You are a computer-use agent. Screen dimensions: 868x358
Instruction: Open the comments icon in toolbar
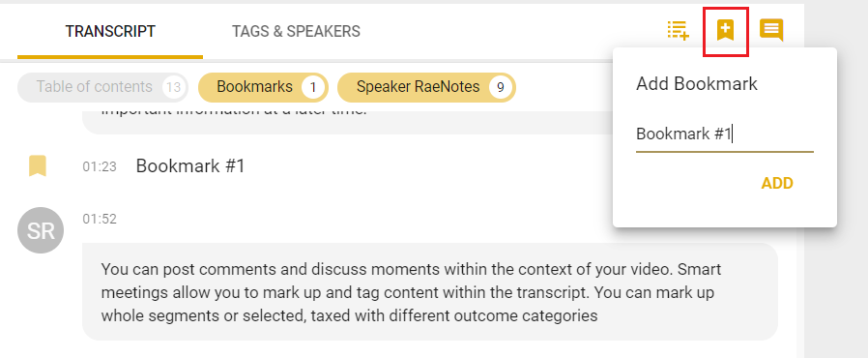pyautogui.click(x=771, y=31)
